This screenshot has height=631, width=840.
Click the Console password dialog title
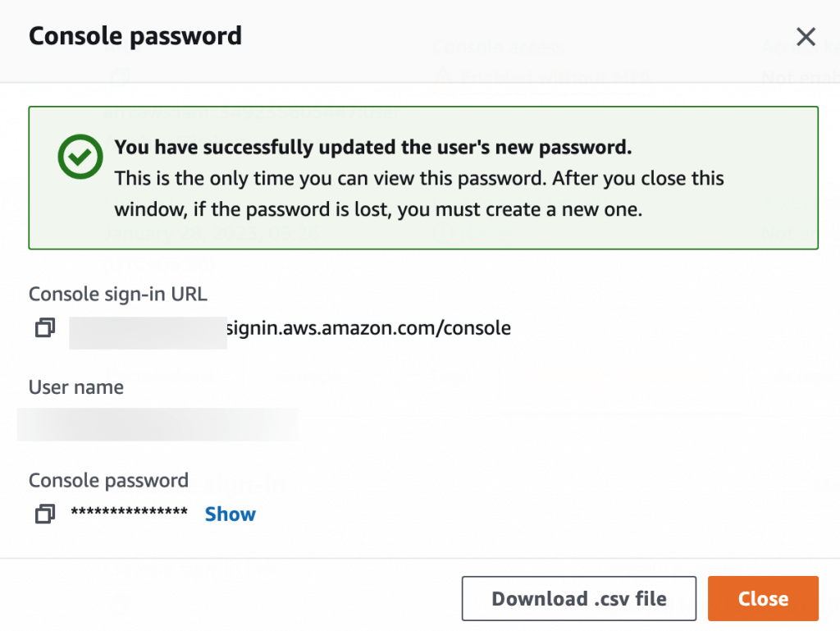coord(135,35)
